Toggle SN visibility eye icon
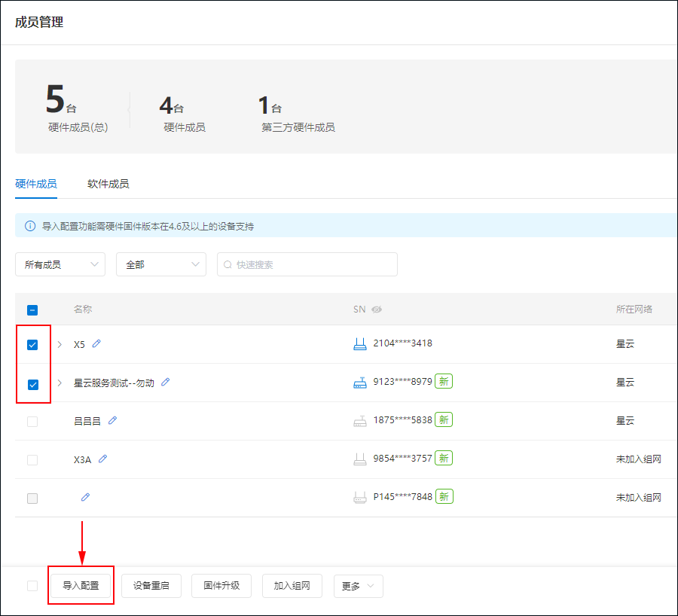This screenshot has height=616, width=678. click(377, 310)
